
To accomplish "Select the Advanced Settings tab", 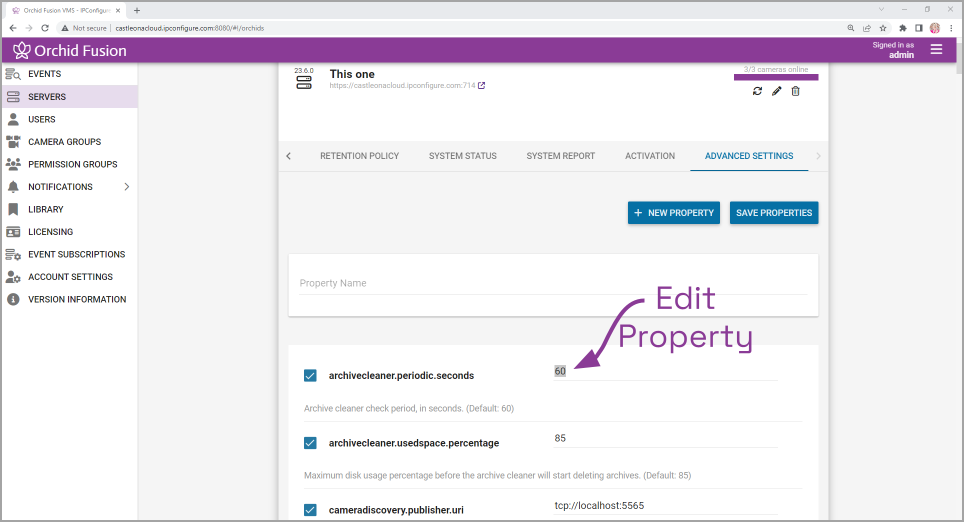I will point(749,156).
